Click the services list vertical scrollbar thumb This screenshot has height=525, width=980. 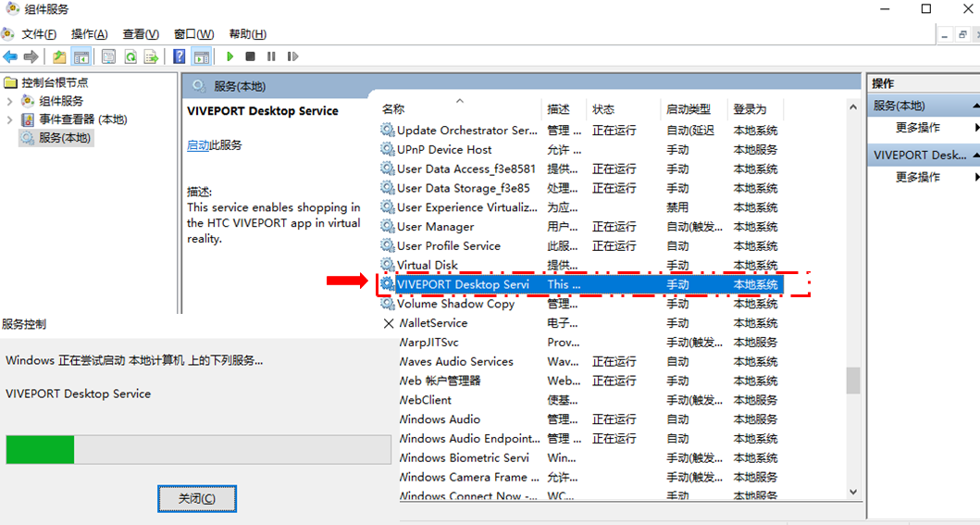pyautogui.click(x=853, y=381)
